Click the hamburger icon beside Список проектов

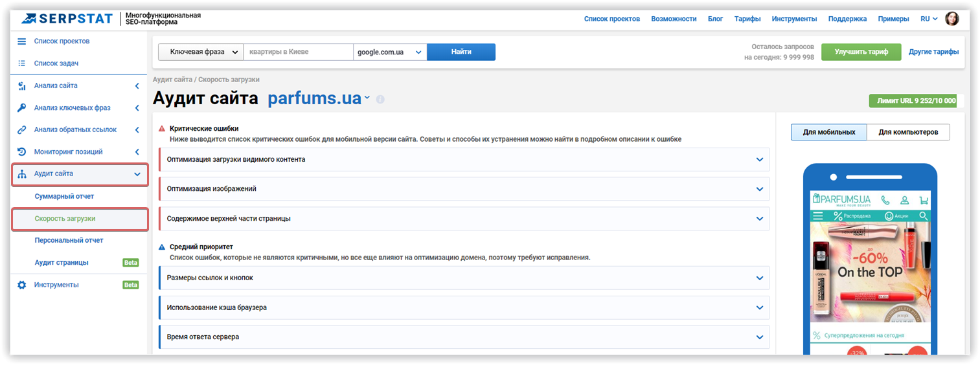point(22,41)
